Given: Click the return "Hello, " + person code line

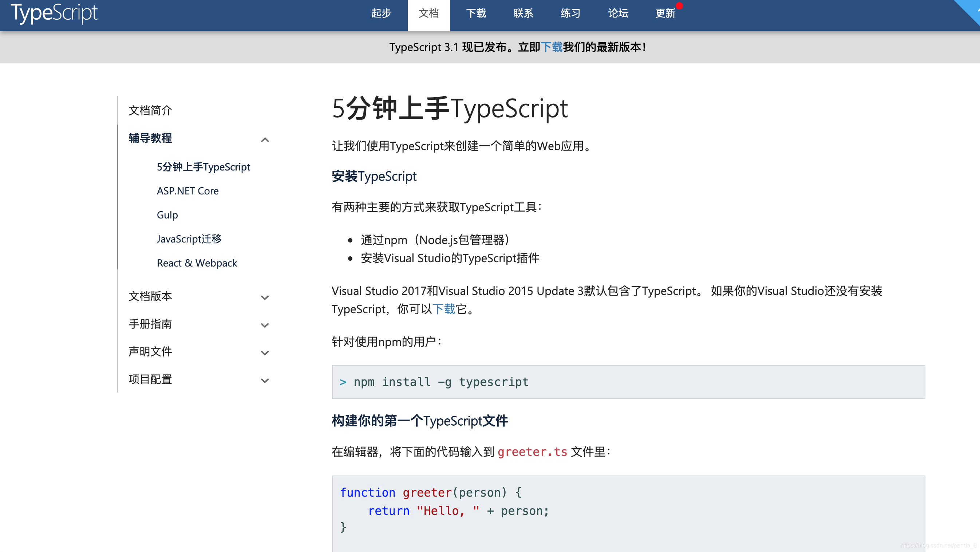Looking at the screenshot, I should 459,510.
